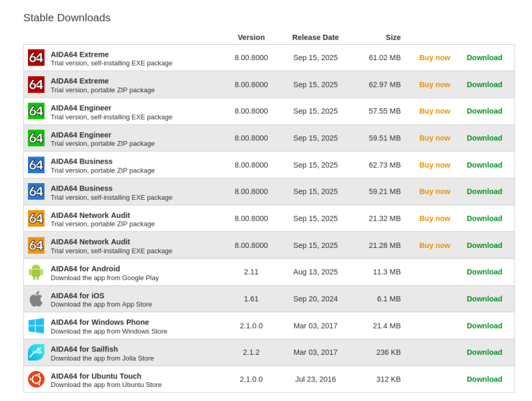Click the version 1.61 cell
Viewport: 532px width, 401px height.
[x=251, y=299]
